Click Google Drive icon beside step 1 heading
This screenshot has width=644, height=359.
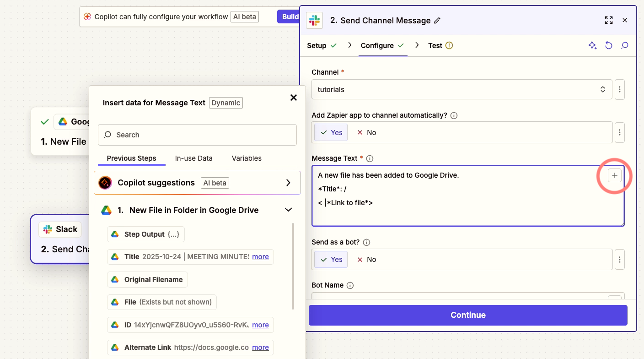click(106, 210)
